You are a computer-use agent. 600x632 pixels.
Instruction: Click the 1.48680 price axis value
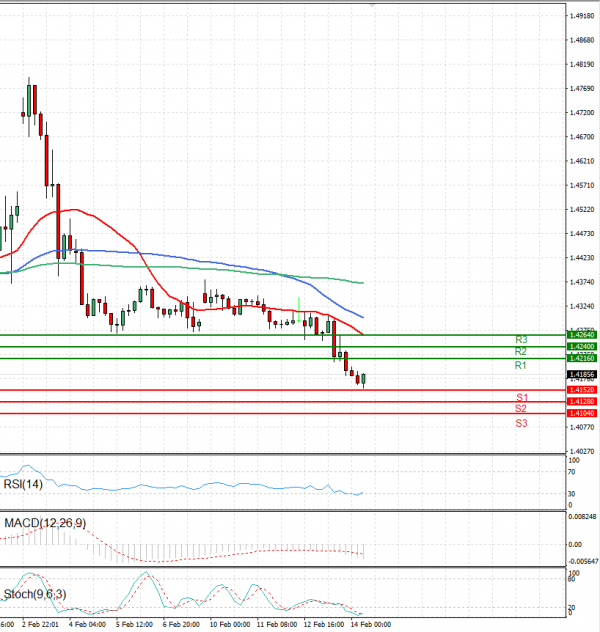(582, 40)
